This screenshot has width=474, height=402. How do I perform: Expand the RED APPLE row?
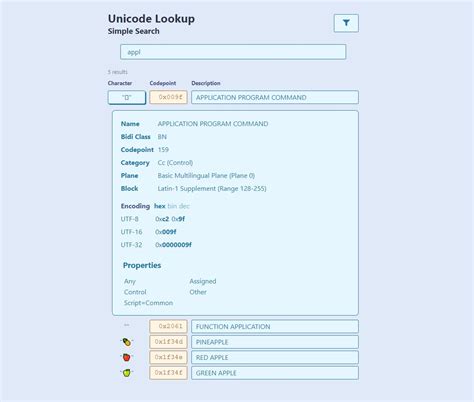(x=275, y=357)
